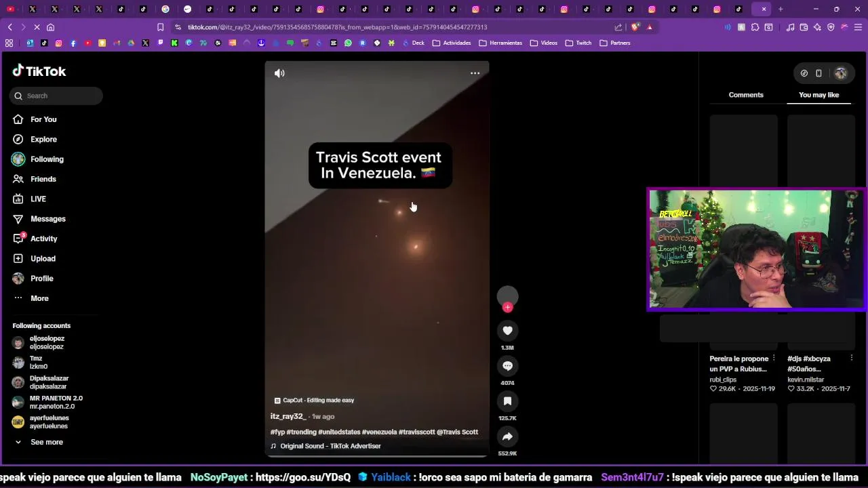Go to Profile in the sidebar
868x488 pixels.
point(41,279)
